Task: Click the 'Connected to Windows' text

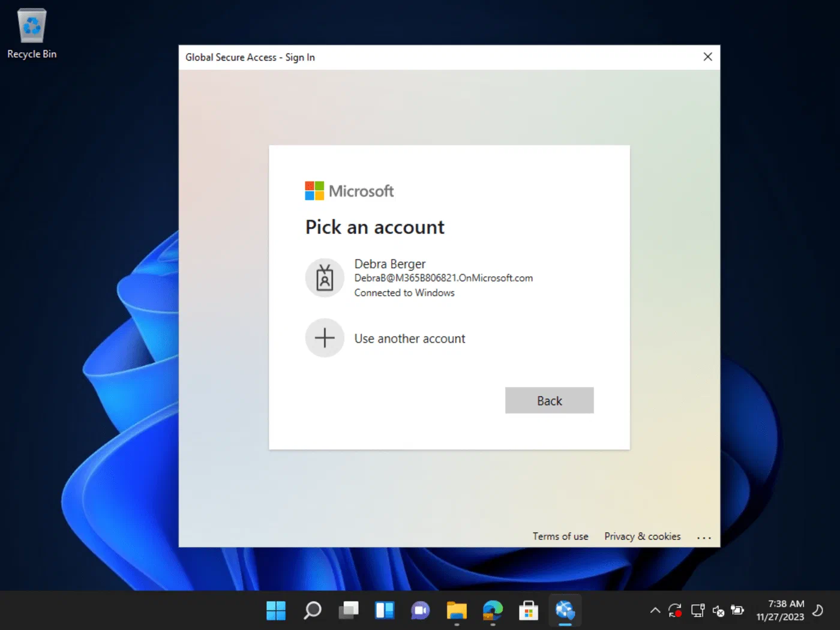Action: [x=404, y=293]
